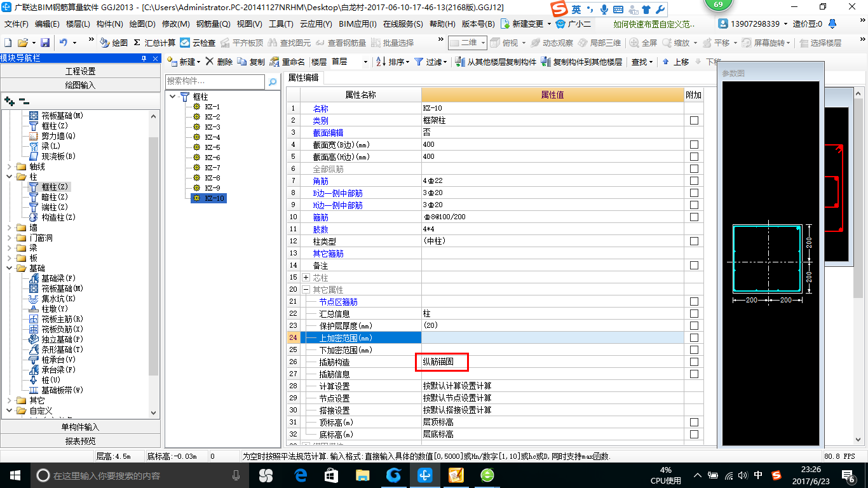The height and width of the screenshot is (488, 868).
Task: Click the expand-all plus icon in navigator
Action: (x=9, y=100)
